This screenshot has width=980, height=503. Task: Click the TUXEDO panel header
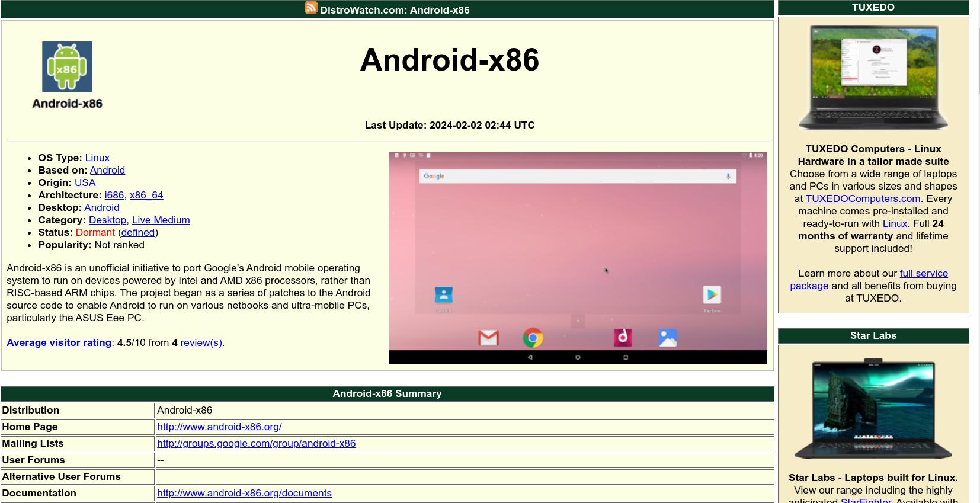873,7
